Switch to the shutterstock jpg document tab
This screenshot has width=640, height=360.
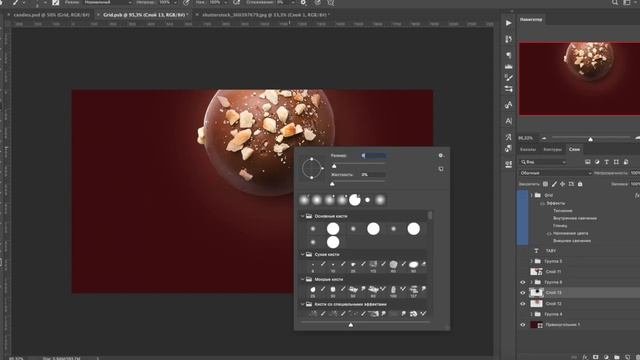(266, 15)
